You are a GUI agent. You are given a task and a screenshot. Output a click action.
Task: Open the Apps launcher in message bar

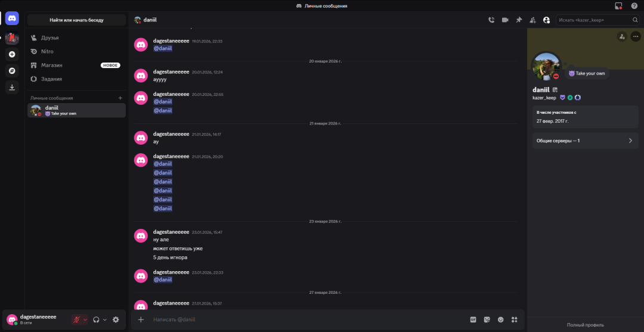[514, 319]
